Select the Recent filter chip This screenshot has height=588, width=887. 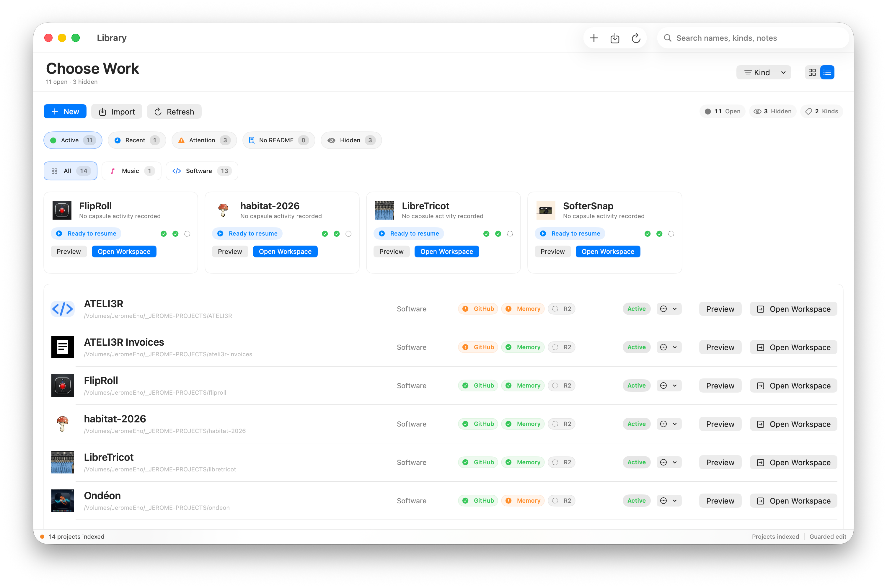pos(137,140)
